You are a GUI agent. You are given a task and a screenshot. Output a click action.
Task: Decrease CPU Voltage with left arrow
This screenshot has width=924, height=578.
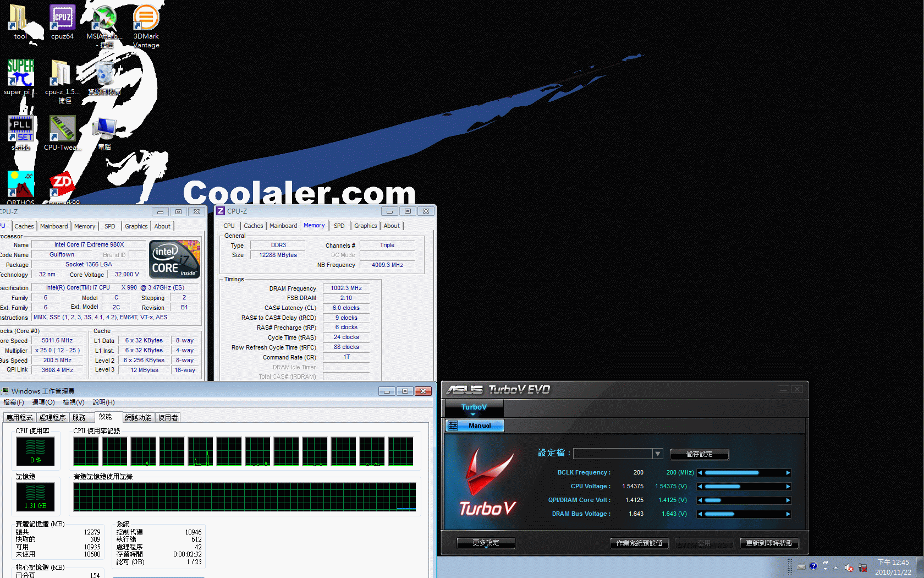coord(700,487)
